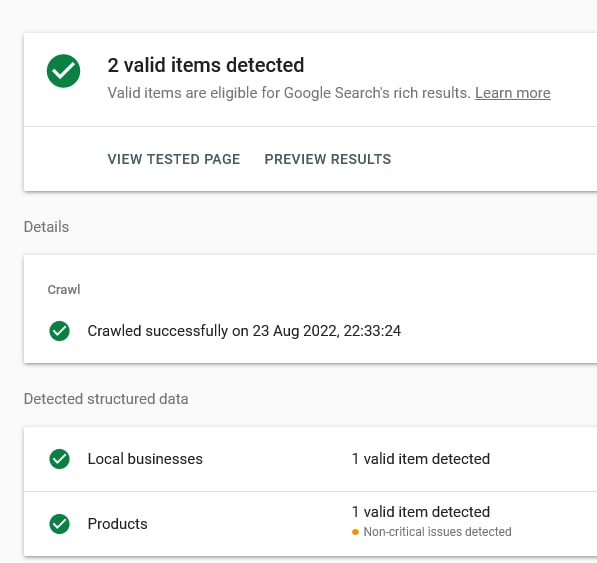The image size is (597, 563).
Task: Expand the Crawled successfully row
Action: [310, 331]
